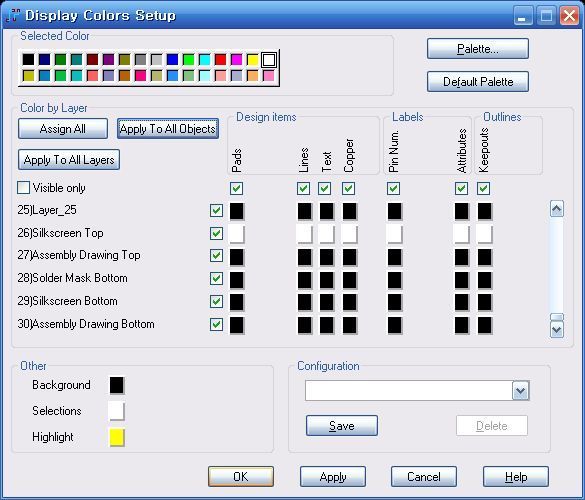The width and height of the screenshot is (585, 500).
Task: Uncheck the Silkscreen Top row checkbox
Action: (x=216, y=234)
